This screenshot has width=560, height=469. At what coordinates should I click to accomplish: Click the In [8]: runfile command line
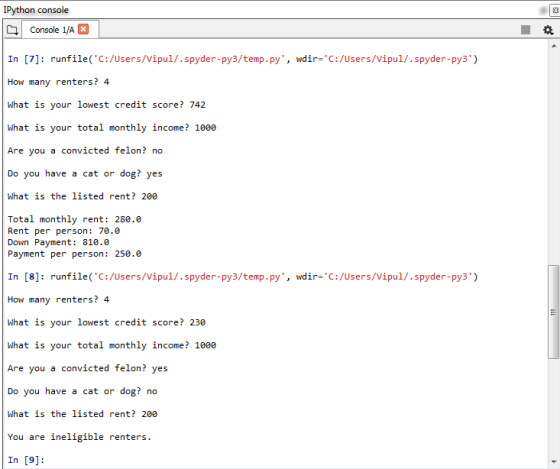point(242,277)
